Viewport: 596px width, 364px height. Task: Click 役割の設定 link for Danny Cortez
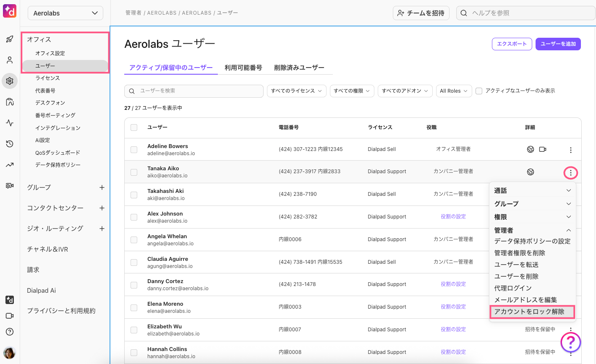pos(453,284)
